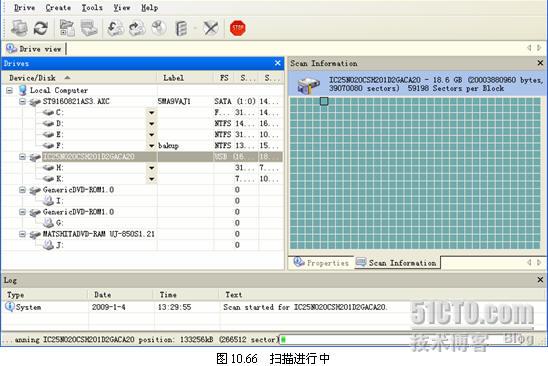Click the Label column header
Image resolution: width=548 pixels, height=366 pixels.
[x=185, y=78]
